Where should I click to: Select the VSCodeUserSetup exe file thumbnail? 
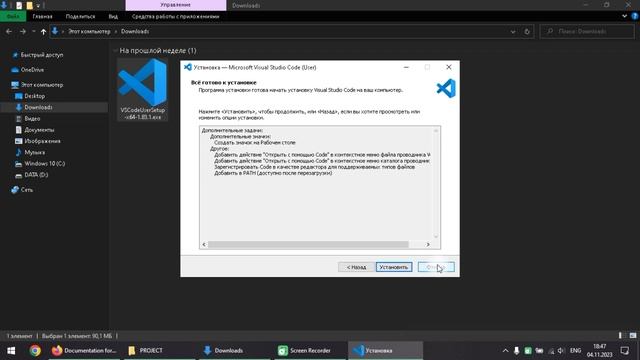click(142, 82)
